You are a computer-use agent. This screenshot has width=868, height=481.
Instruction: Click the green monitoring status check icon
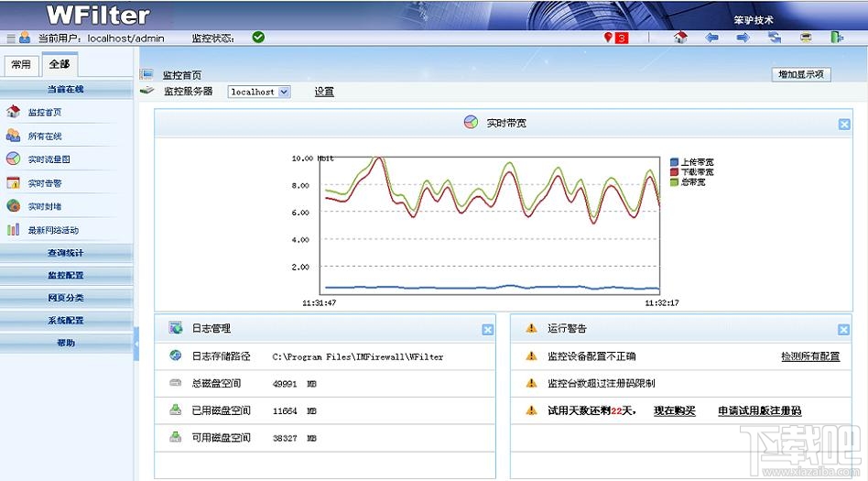pyautogui.click(x=258, y=38)
